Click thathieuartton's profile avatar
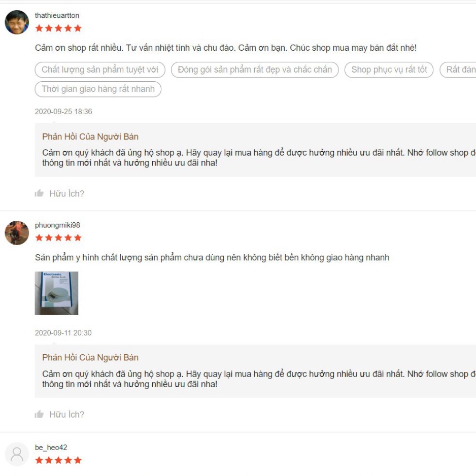This screenshot has width=476, height=476. [x=17, y=22]
